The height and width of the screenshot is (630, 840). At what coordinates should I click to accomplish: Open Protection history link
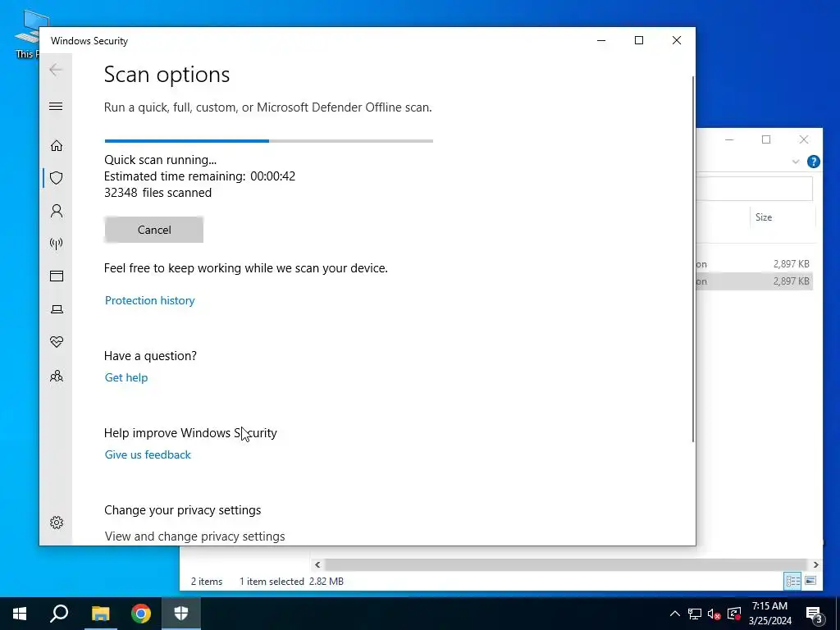click(149, 300)
